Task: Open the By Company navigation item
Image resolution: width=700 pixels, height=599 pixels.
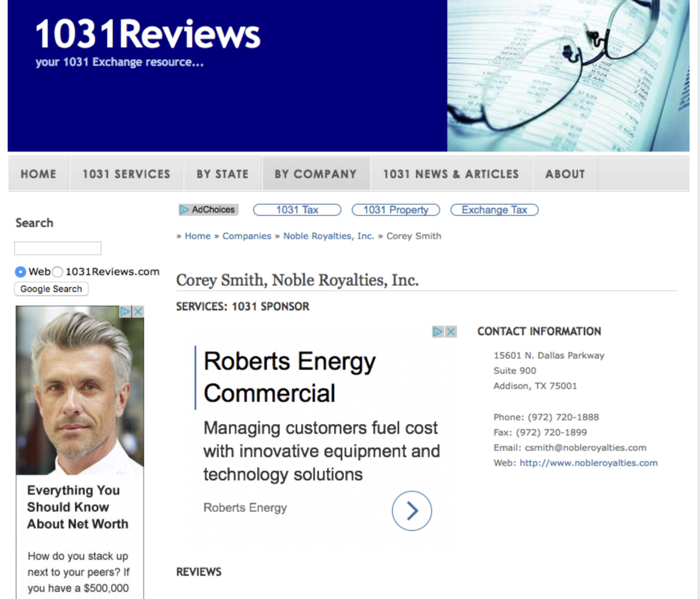Action: [x=315, y=174]
